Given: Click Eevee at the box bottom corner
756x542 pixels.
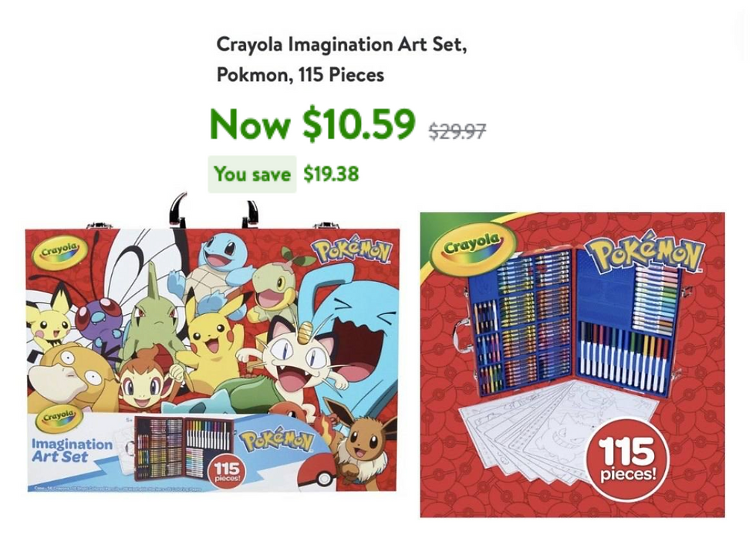Looking at the screenshot, I should click(x=362, y=445).
